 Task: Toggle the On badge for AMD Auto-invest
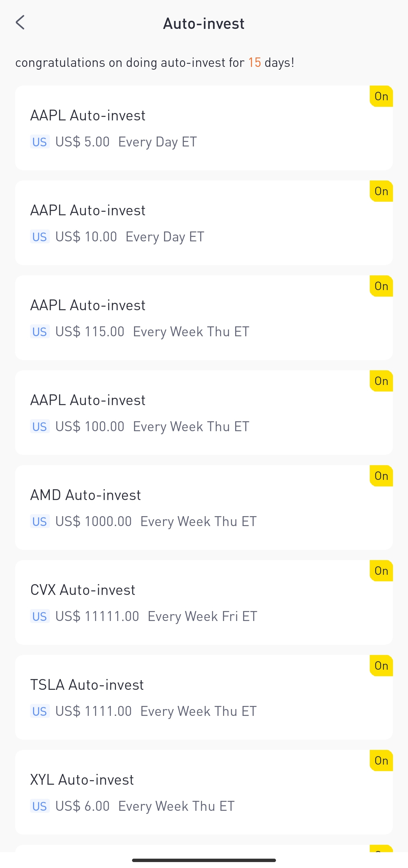(381, 476)
